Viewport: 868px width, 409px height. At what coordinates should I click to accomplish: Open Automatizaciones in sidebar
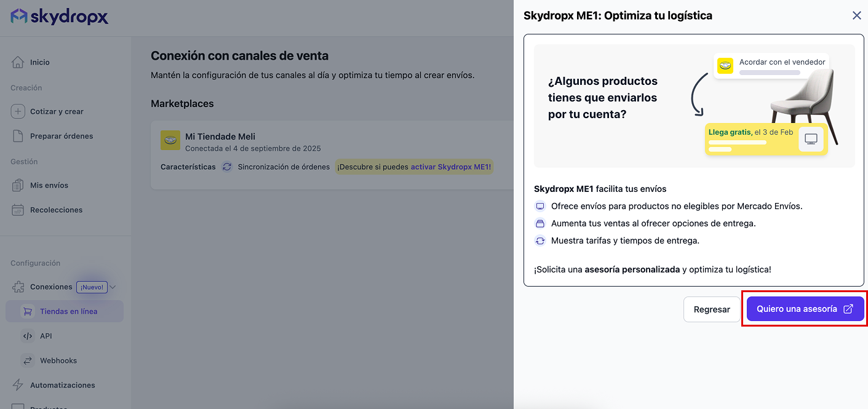click(x=63, y=385)
